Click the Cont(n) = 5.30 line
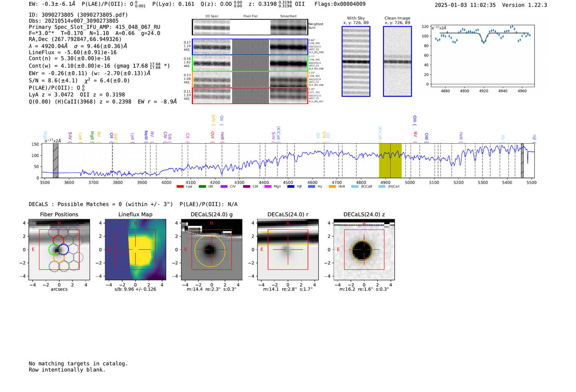 tap(70, 59)
